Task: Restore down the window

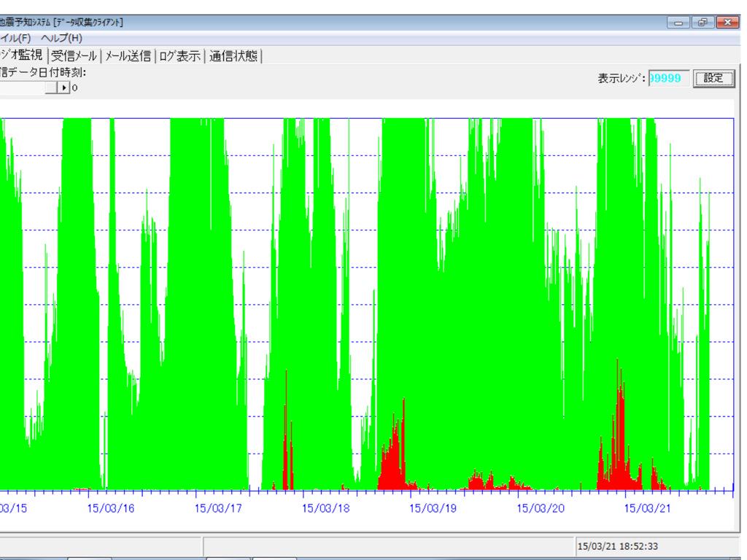Action: (703, 23)
